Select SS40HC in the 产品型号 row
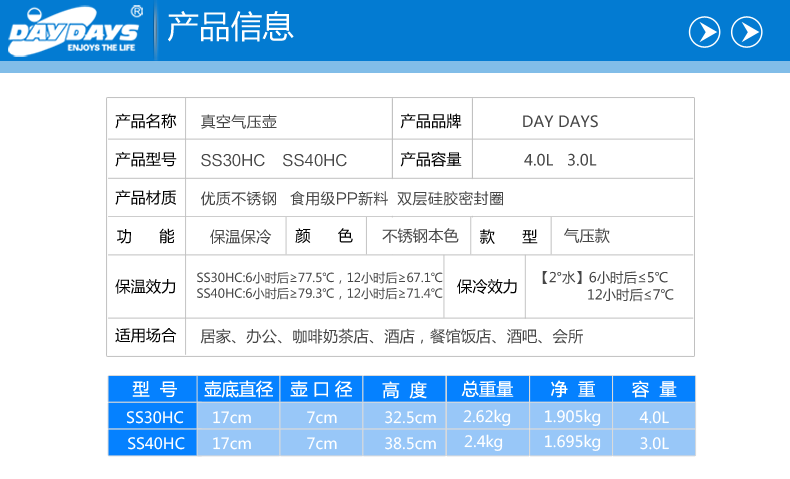Viewport: 790px width, 479px height. 314,160
